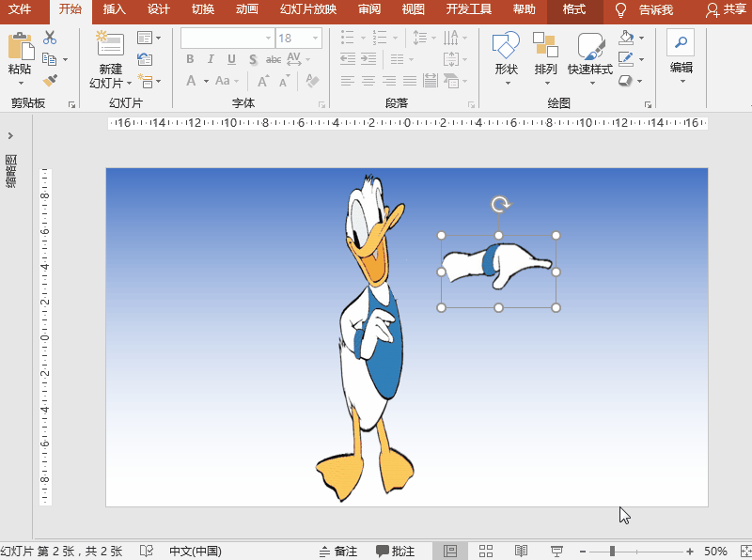The height and width of the screenshot is (560, 752).
Task: Toggle Strikethrough formatting
Action: [x=274, y=59]
